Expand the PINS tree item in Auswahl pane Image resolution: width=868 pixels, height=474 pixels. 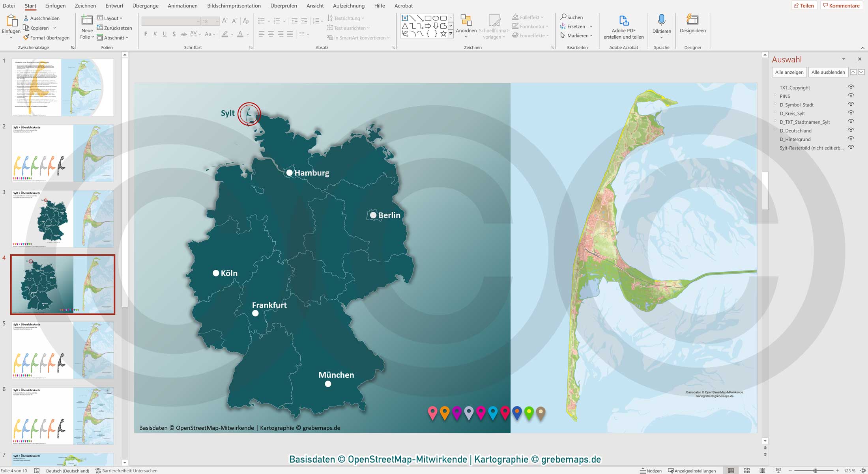coord(775,96)
